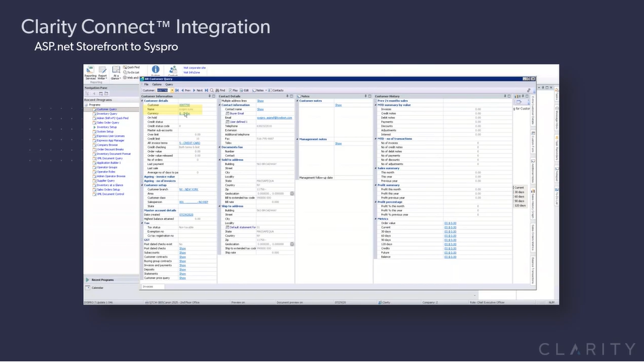Click the magnifier browse icon in toolbar
Image resolution: width=644 pixels, height=362 pixels.
pos(212,90)
